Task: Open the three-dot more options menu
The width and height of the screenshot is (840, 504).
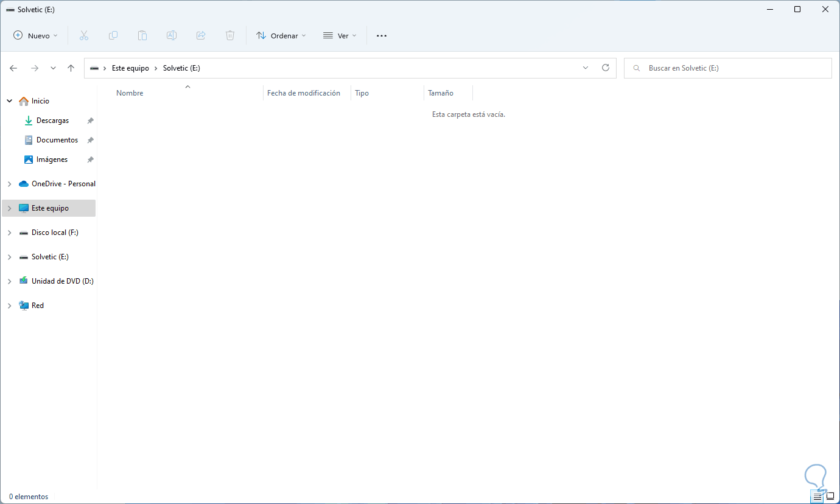Action: tap(382, 36)
